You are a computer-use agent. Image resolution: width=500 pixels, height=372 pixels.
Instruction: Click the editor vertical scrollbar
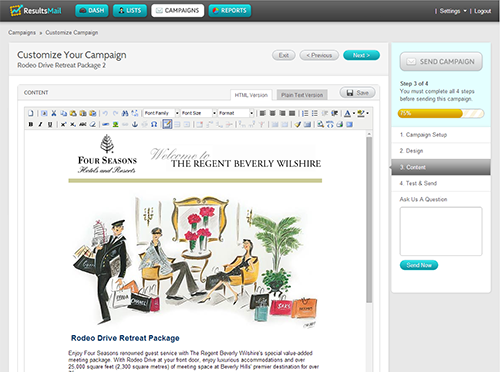pos(369,220)
